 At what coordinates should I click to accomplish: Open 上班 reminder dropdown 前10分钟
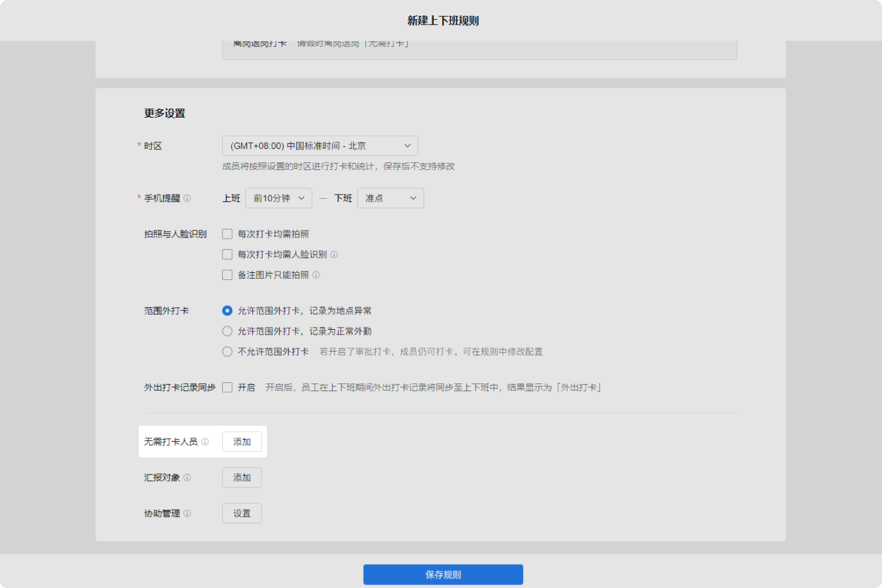pyautogui.click(x=279, y=198)
